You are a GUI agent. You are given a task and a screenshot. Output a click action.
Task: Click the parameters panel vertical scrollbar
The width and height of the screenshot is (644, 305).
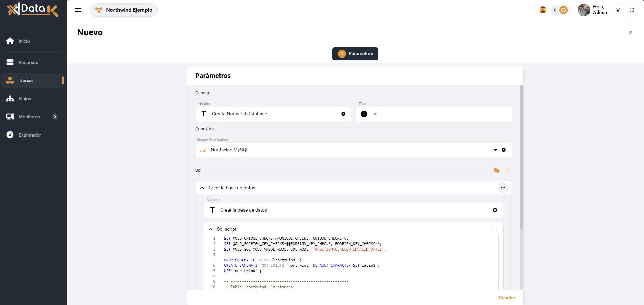(522, 158)
